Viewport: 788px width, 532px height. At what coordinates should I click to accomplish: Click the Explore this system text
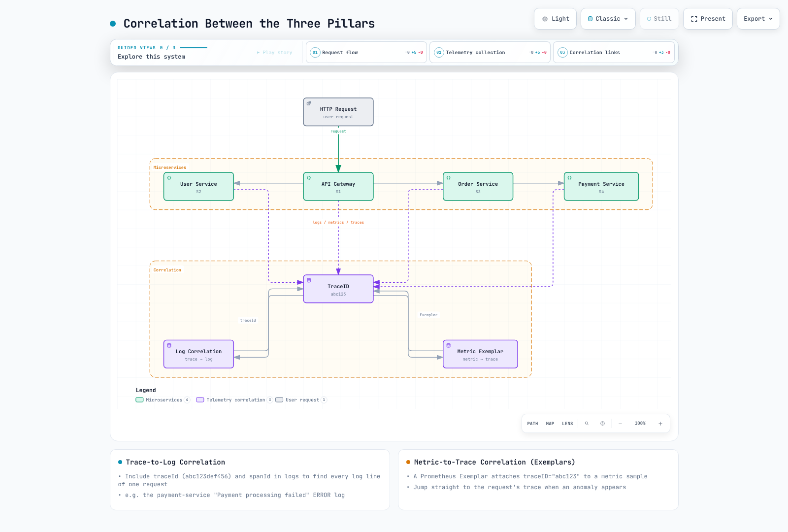click(151, 57)
